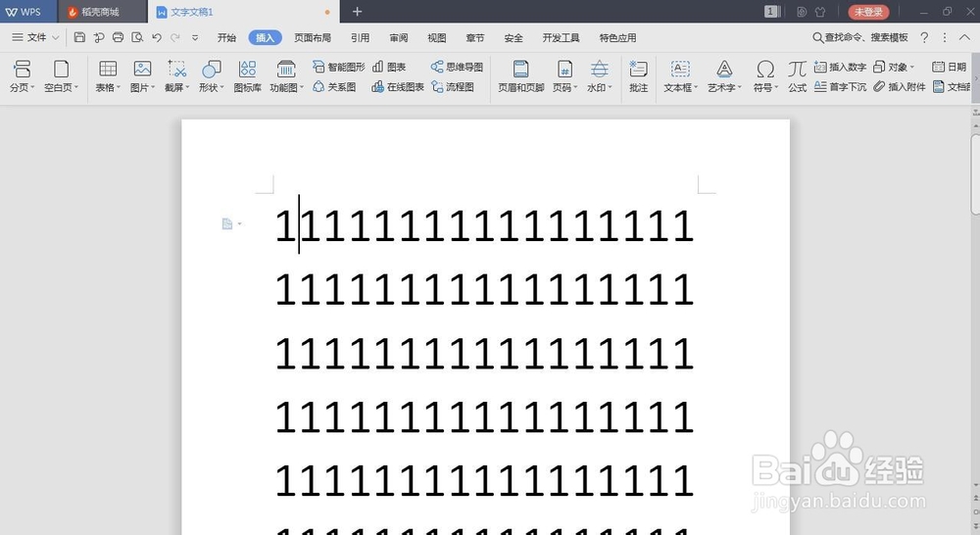The width and height of the screenshot is (980, 535).
Task: Collapse the ribbon with the chevron
Action: 964,38
